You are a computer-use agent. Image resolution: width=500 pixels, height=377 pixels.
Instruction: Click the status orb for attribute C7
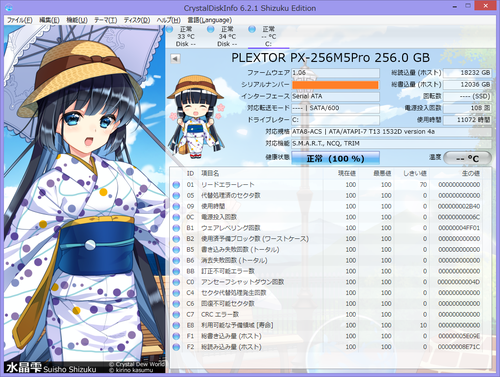pos(176,315)
